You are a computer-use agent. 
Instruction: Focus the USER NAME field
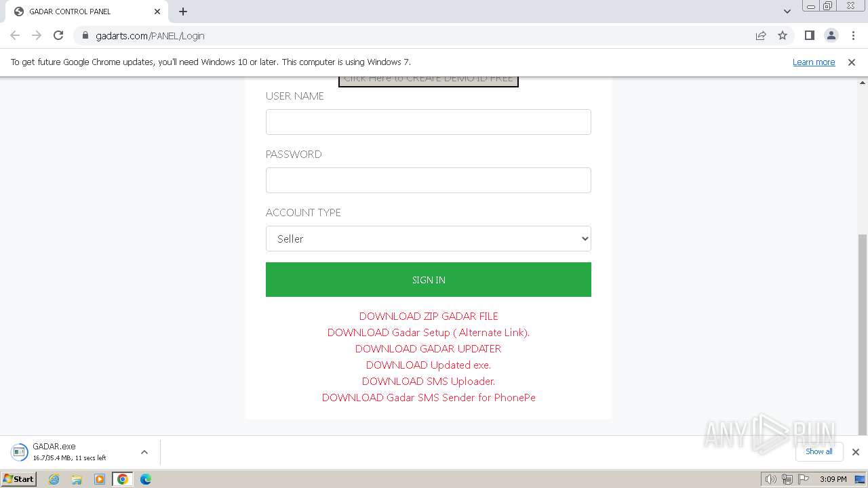click(x=429, y=122)
